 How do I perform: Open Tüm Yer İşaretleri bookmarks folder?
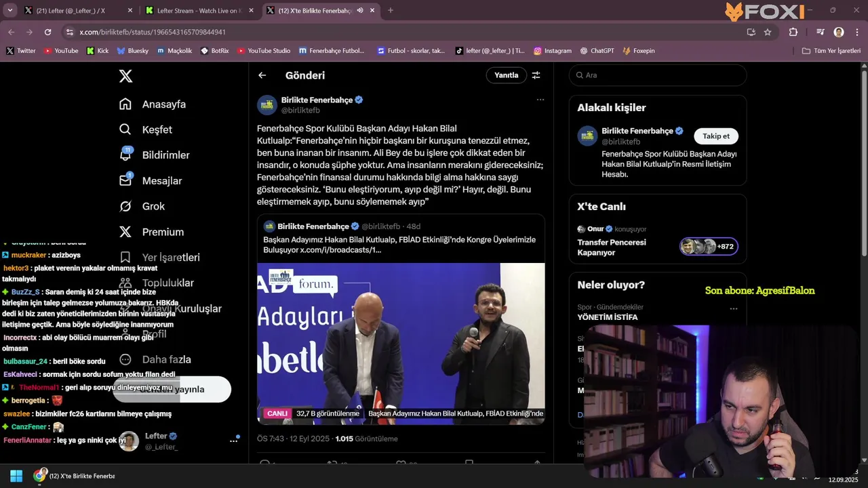831,51
